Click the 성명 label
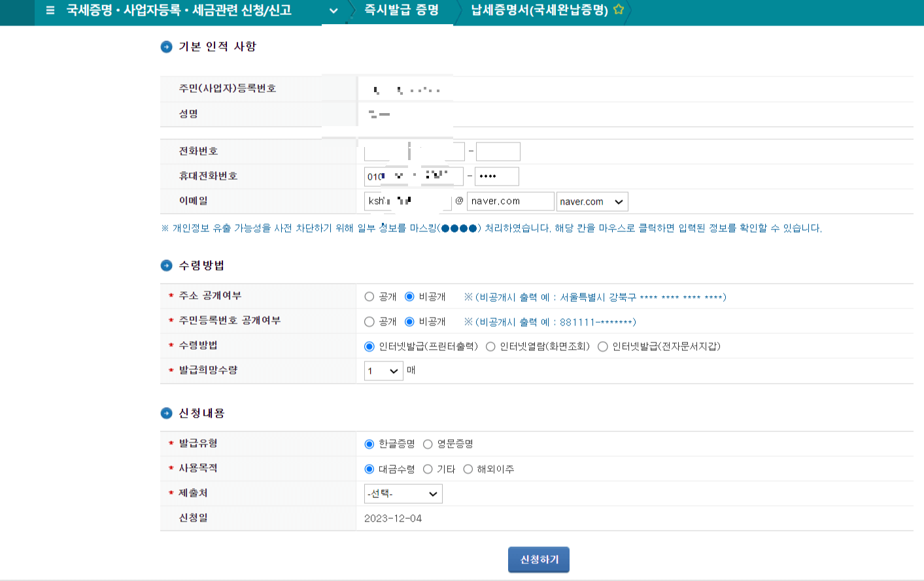 tap(188, 114)
